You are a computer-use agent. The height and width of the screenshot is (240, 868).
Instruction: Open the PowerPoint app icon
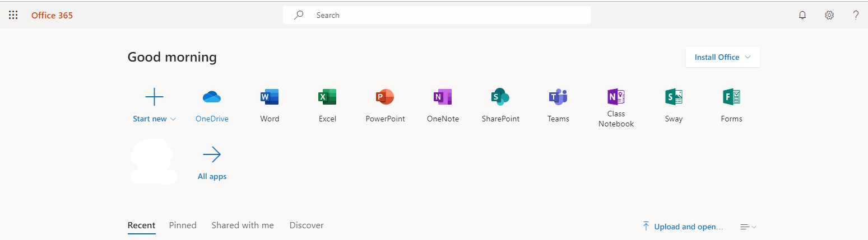pyautogui.click(x=385, y=97)
